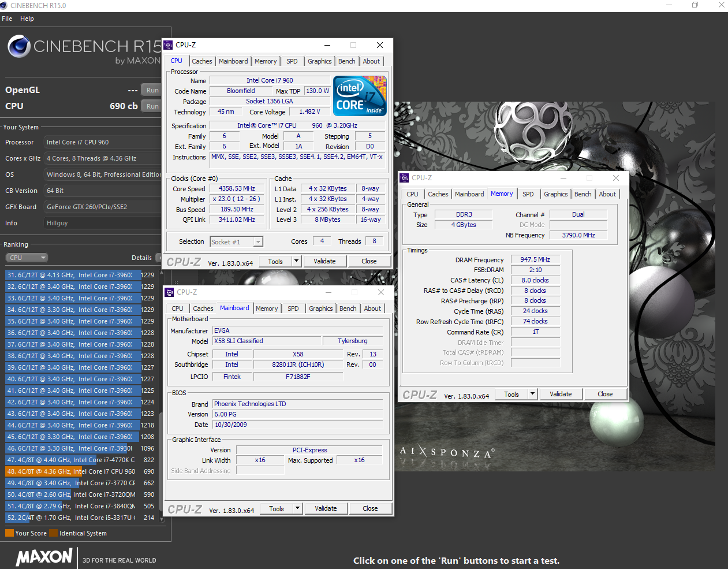This screenshot has width=728, height=569.
Task: Select Bench tab in Memory CPU-Z window
Action: (583, 194)
